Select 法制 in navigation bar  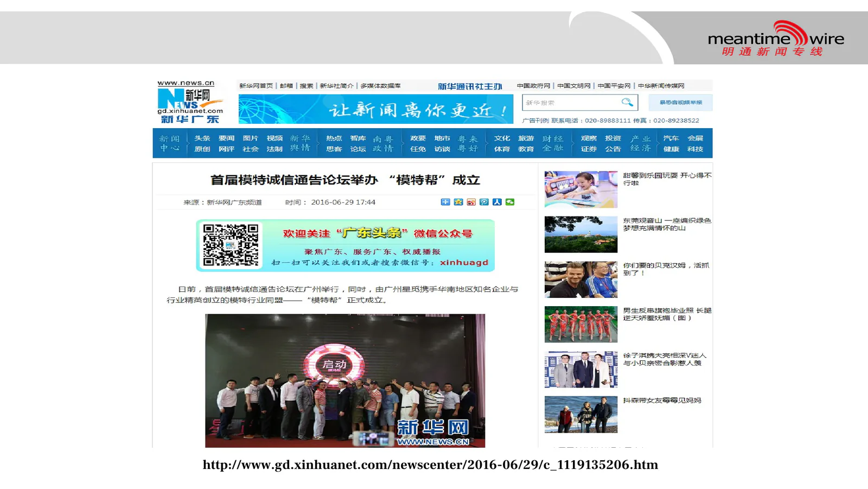point(275,149)
